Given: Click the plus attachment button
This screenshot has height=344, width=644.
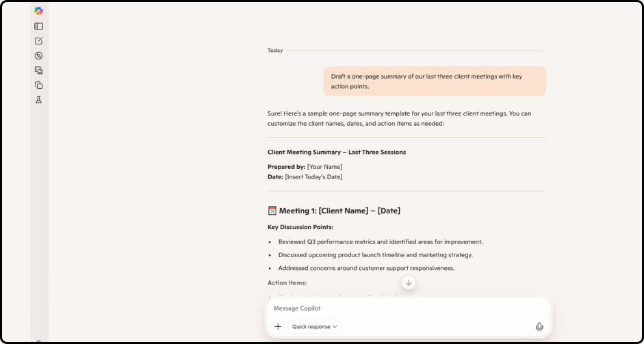Looking at the screenshot, I should (278, 327).
